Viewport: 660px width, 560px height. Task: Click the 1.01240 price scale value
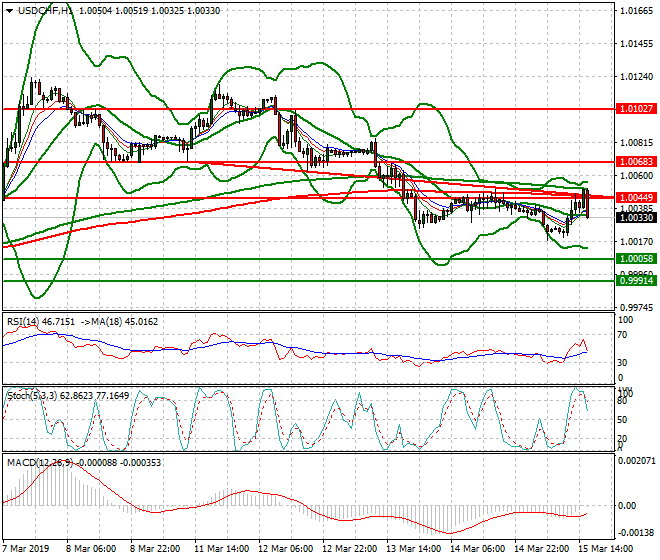tap(636, 77)
